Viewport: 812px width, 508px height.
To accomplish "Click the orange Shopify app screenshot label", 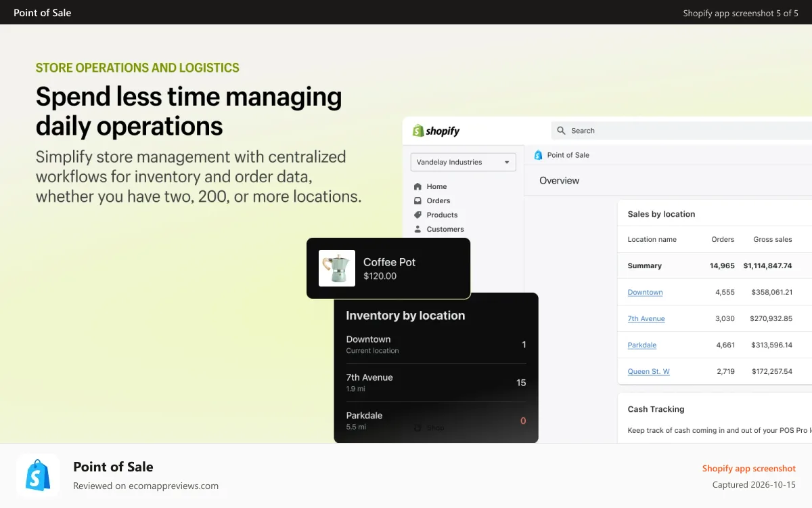I will click(x=748, y=468).
